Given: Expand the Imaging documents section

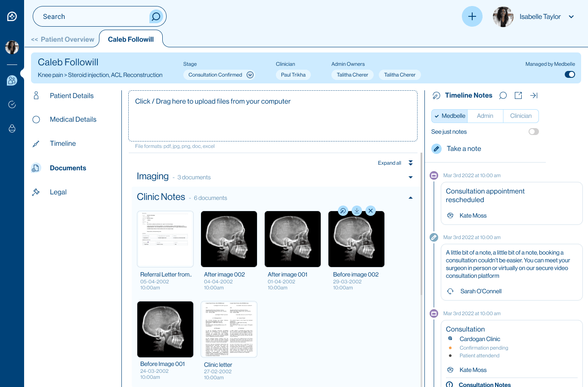Looking at the screenshot, I should 410,177.
